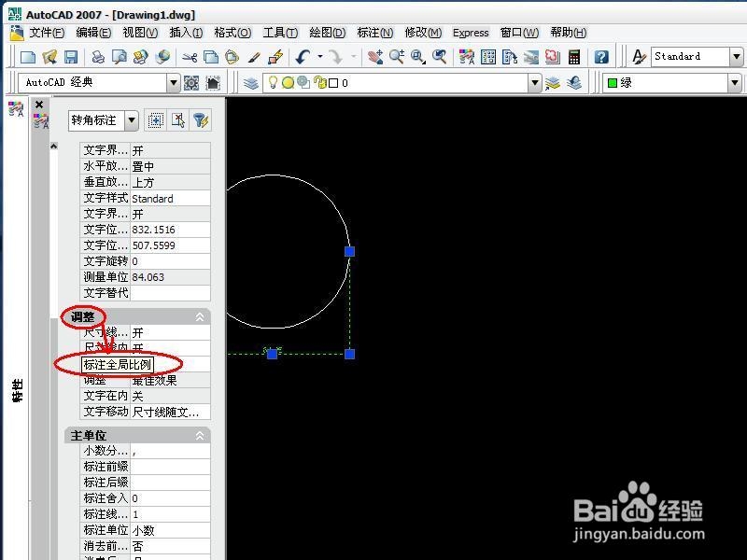Open the 格式(O) menu
Screen dimensions: 747x560
233,33
